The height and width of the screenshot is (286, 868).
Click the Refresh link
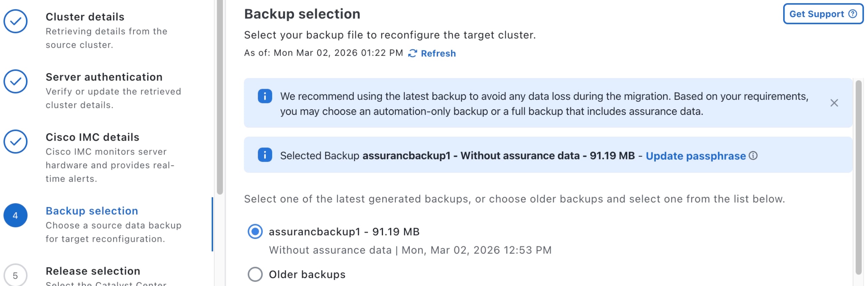point(438,53)
